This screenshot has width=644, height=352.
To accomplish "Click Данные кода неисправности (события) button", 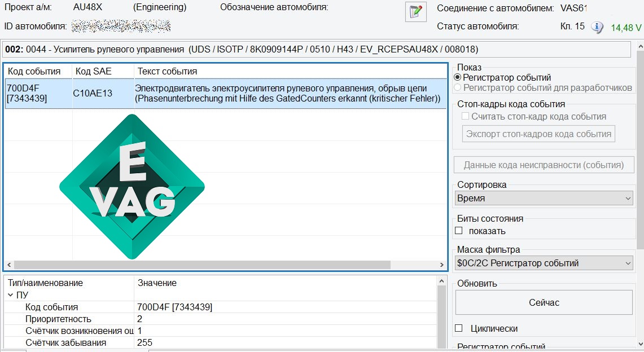I will (x=544, y=165).
